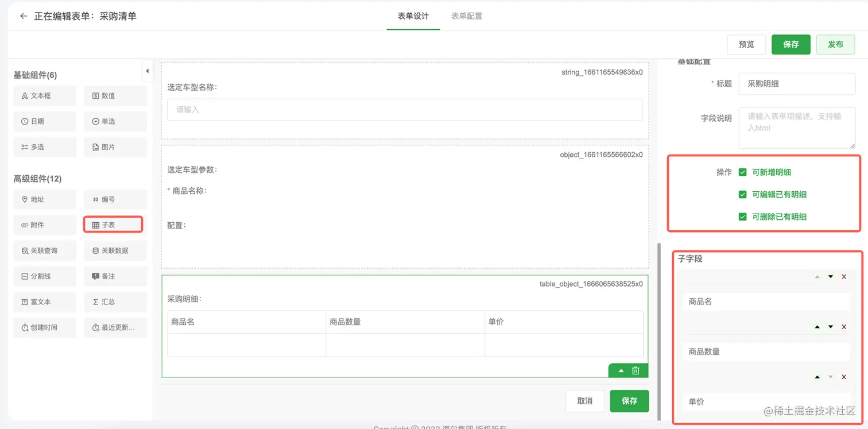Switch to the 表单设计 tab
This screenshot has height=429, width=868.
coord(413,16)
